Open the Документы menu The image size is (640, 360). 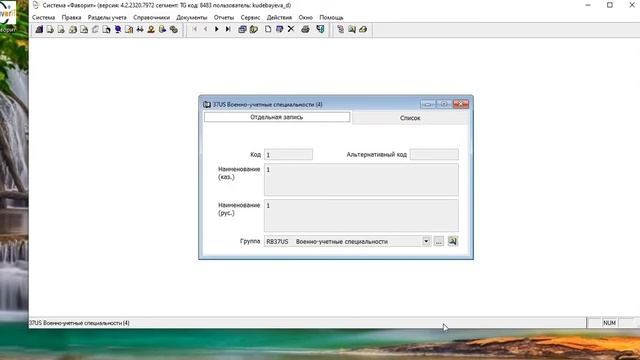click(x=191, y=18)
